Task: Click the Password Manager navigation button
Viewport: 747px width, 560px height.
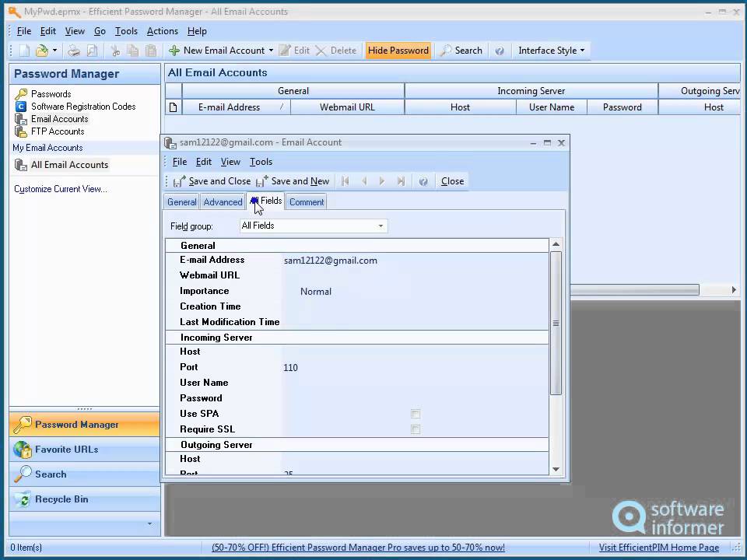Action: click(x=84, y=425)
